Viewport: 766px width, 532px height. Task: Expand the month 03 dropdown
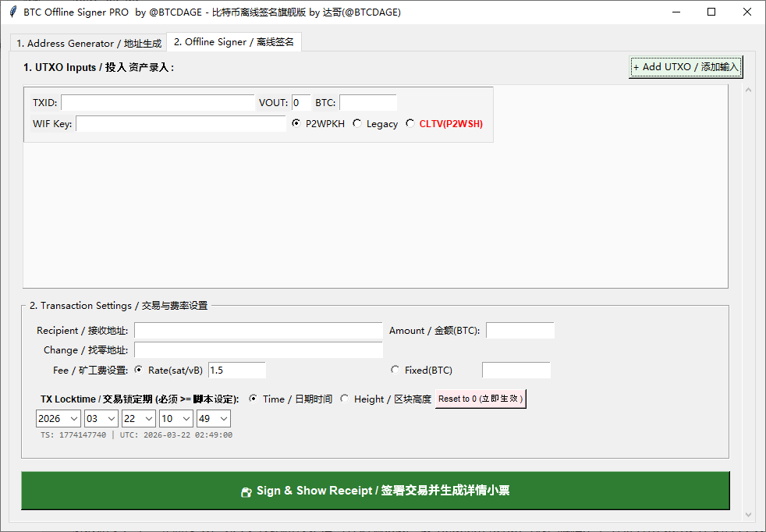(101, 419)
